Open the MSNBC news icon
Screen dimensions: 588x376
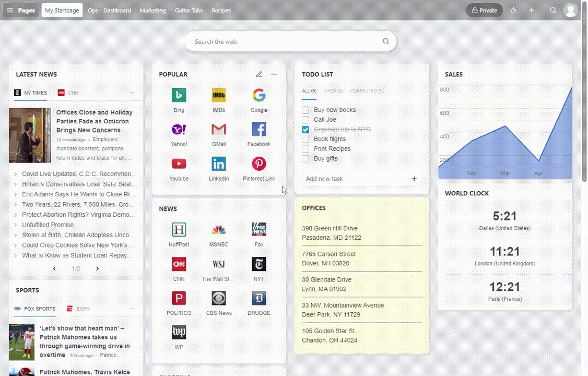219,229
